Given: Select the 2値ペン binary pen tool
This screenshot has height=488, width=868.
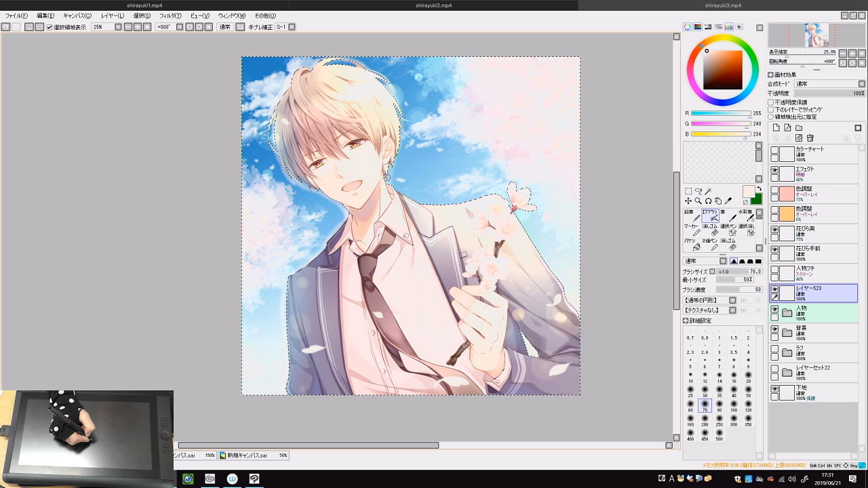Looking at the screenshot, I should pyautogui.click(x=710, y=245).
